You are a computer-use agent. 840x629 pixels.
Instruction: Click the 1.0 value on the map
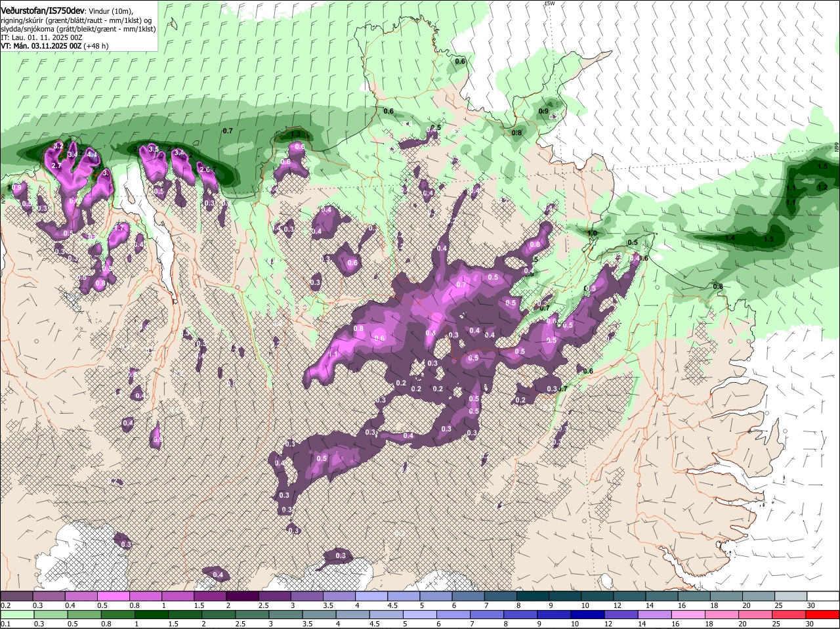coord(593,233)
